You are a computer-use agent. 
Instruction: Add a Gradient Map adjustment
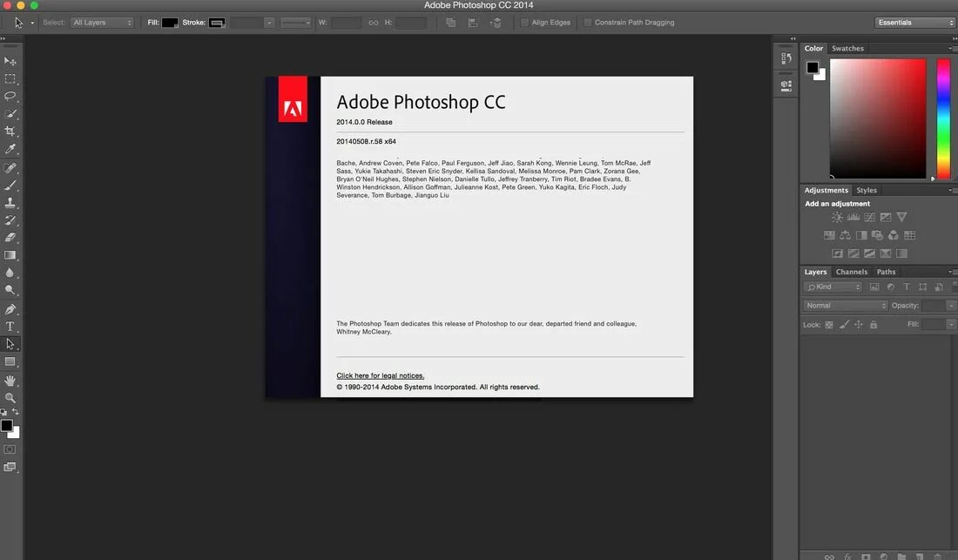901,253
